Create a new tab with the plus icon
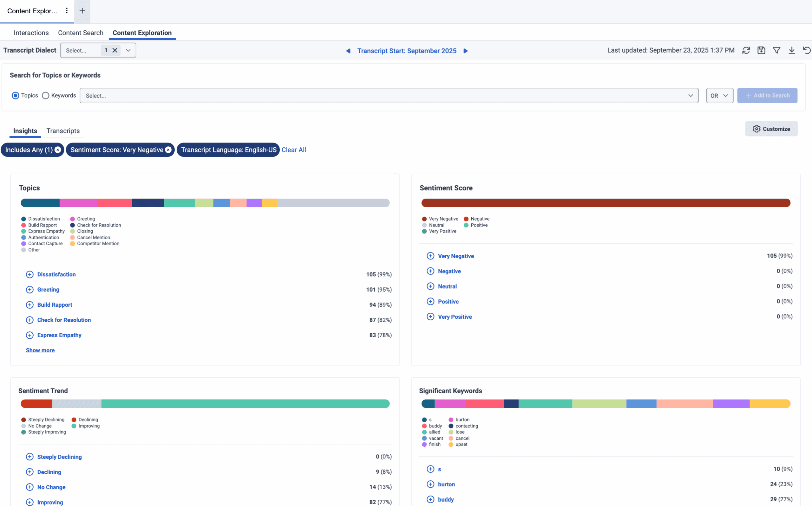This screenshot has width=812, height=506. coord(82,11)
